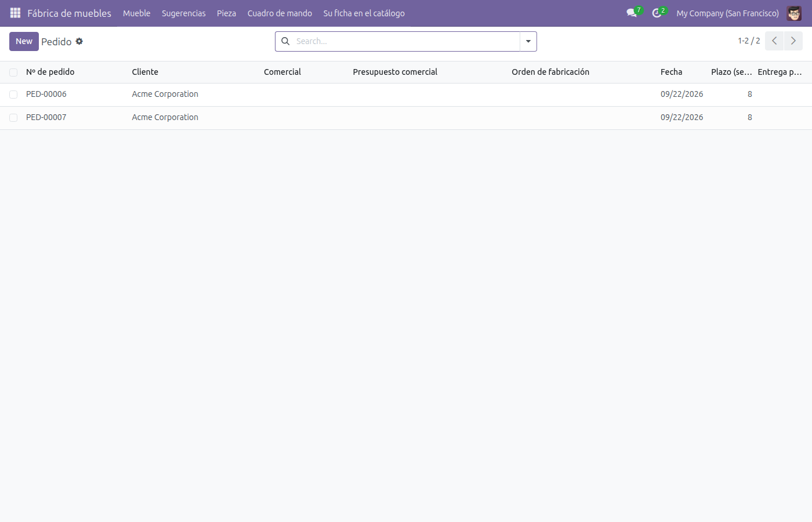Open the Mueble menu
The width and height of the screenshot is (812, 522).
137,13
